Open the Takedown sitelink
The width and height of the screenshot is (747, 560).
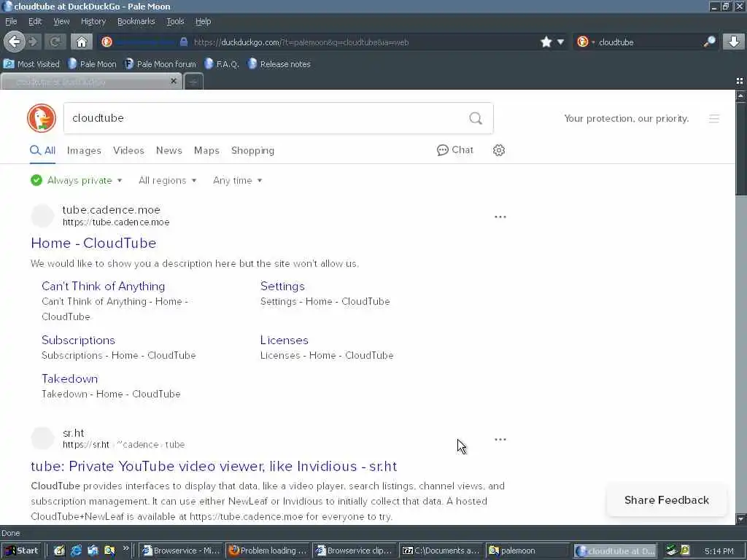coord(69,378)
